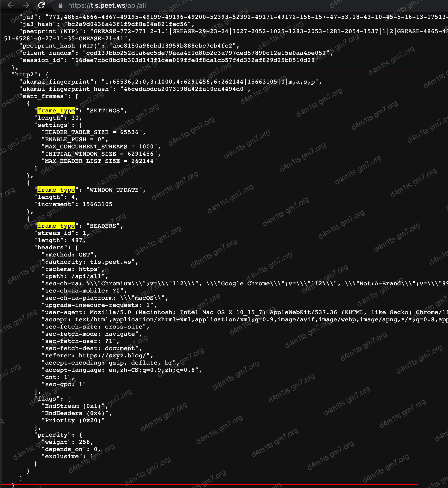
Task: Click the ":scheme: https" header
Action: click(x=73, y=269)
